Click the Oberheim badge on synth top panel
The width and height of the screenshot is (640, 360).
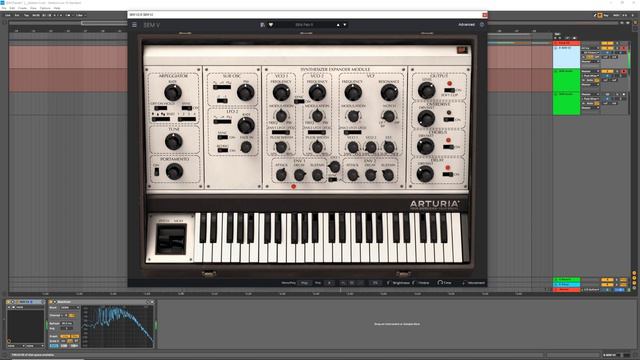click(x=462, y=50)
